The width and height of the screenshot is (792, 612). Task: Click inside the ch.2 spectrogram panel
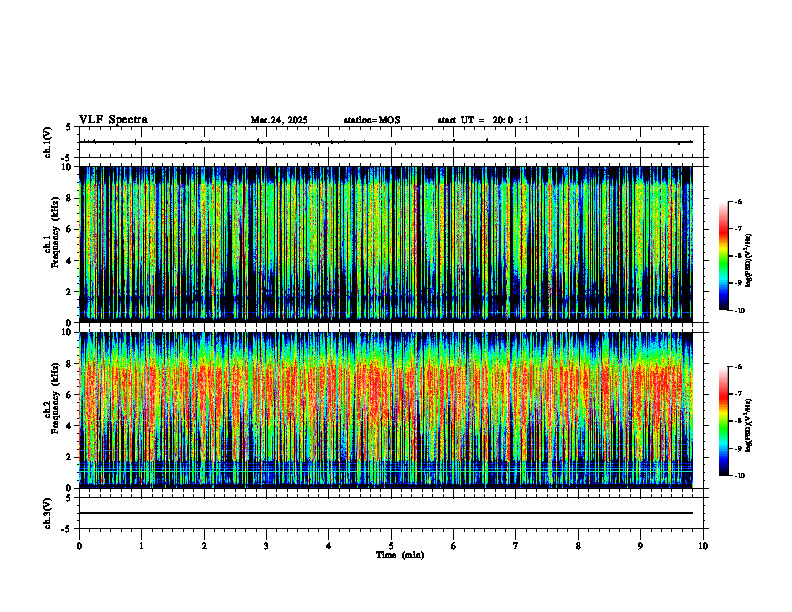tap(386, 410)
